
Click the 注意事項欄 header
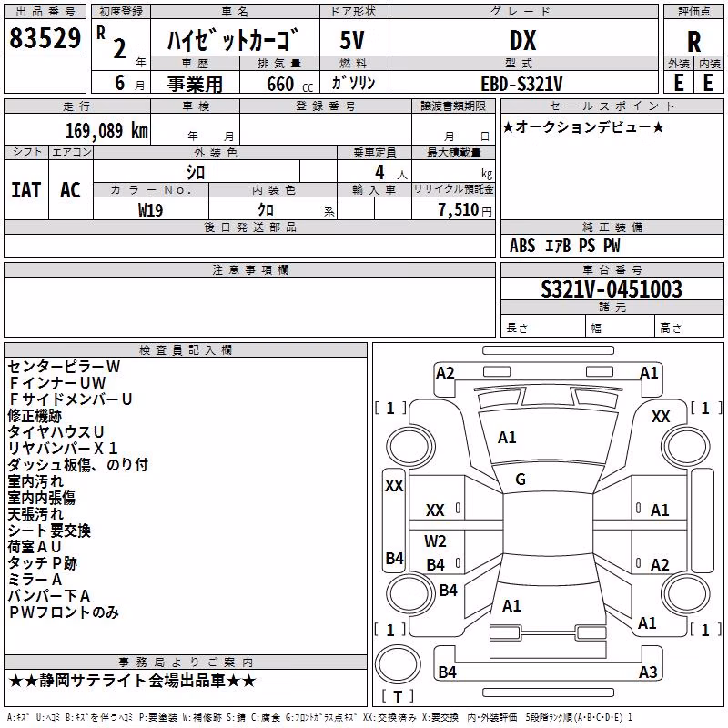(x=249, y=269)
